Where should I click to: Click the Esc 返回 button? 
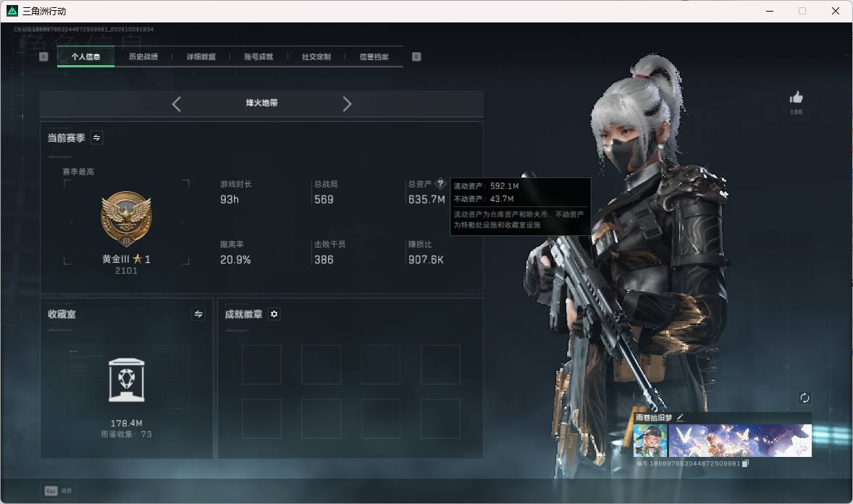click(58, 491)
